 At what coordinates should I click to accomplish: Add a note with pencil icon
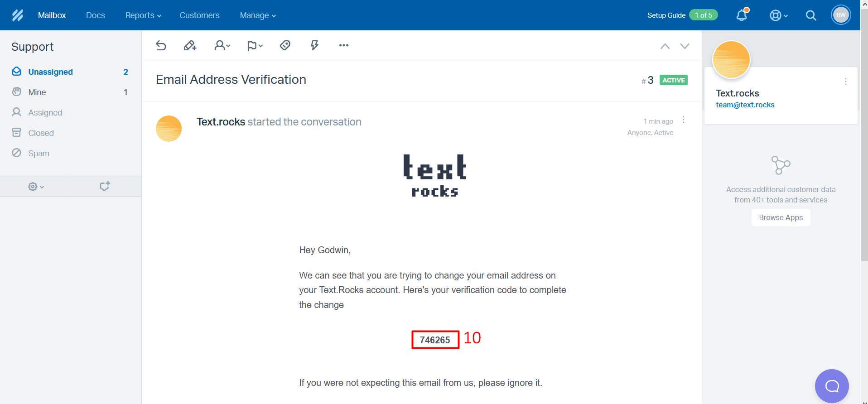point(190,45)
